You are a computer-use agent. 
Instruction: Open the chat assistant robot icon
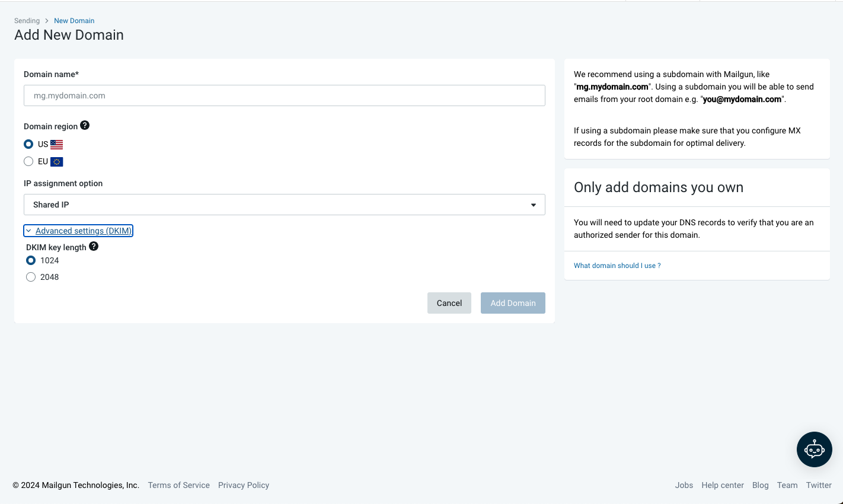814,449
